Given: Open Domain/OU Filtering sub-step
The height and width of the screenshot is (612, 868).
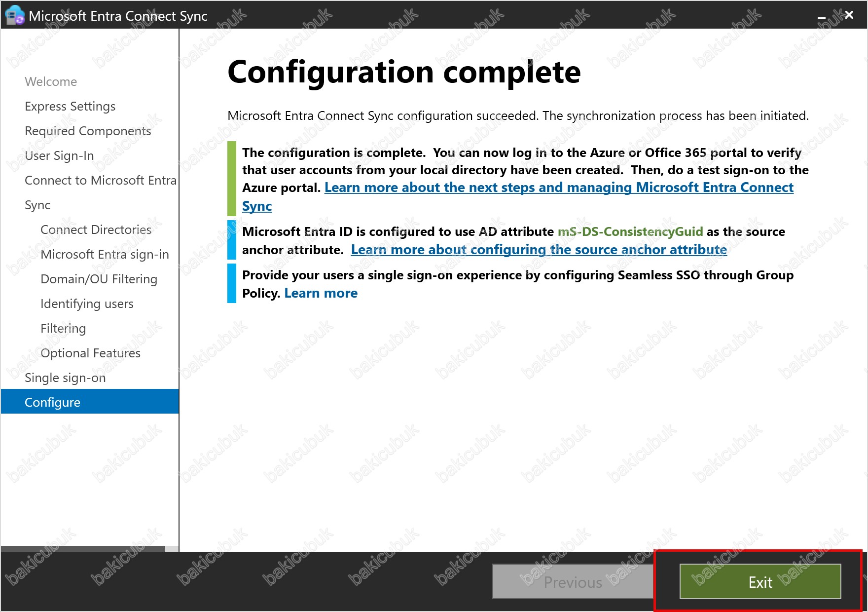Looking at the screenshot, I should pos(99,279).
